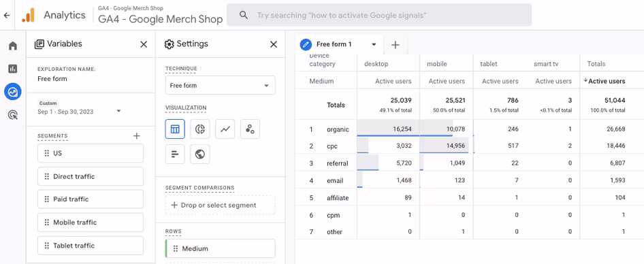Click the other row label

[x=334, y=232]
